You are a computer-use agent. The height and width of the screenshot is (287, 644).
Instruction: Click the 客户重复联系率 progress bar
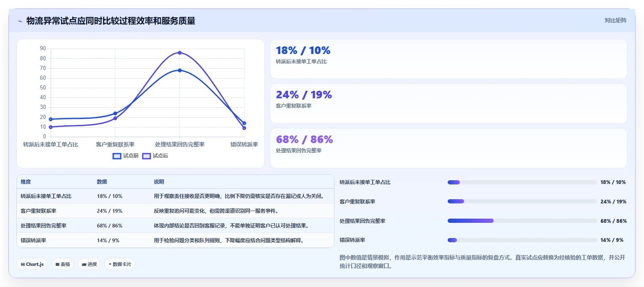[x=522, y=201]
